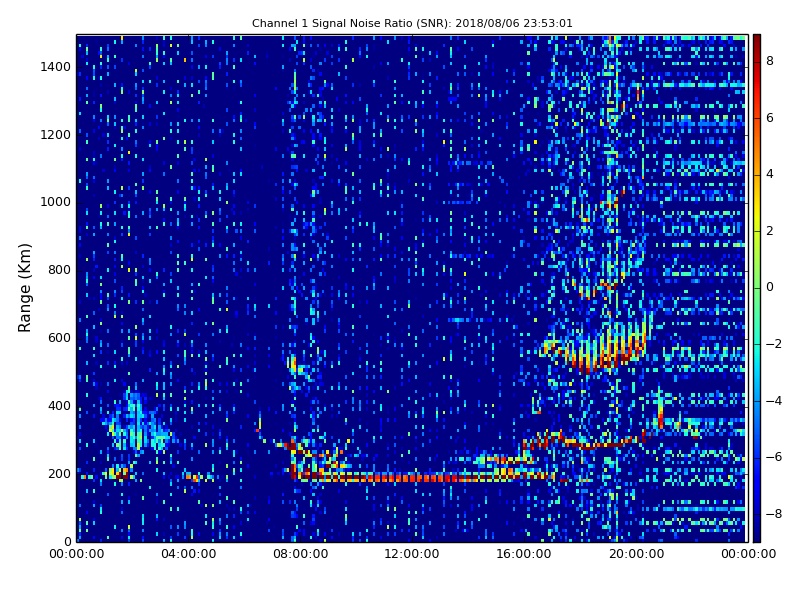Click the dark blue bottom of the colorbar
Viewport: 800px width, 600px height.
click(757, 537)
